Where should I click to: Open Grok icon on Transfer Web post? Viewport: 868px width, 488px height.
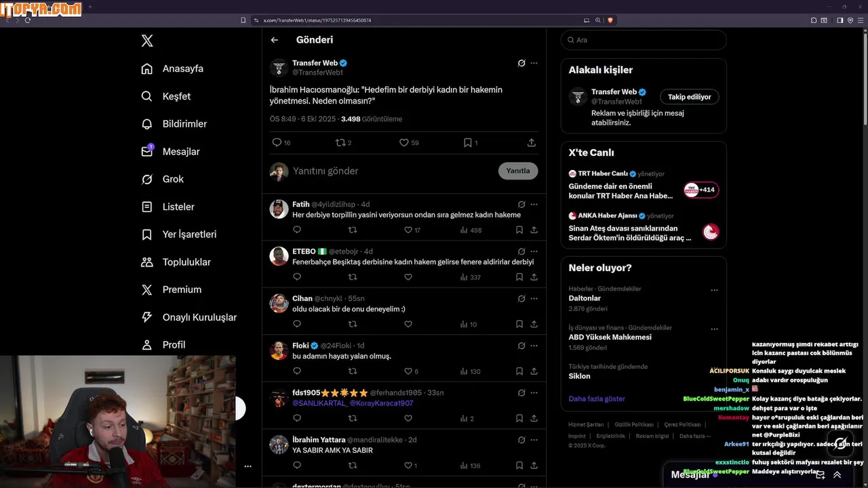[521, 63]
